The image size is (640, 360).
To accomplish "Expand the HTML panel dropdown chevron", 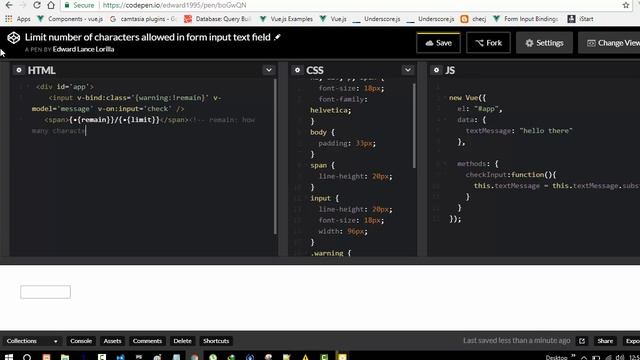I will click(269, 70).
